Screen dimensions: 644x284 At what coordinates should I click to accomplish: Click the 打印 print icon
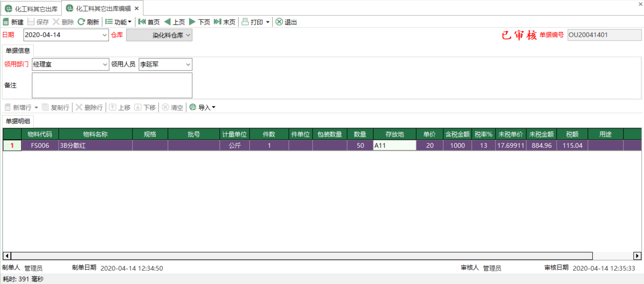(x=245, y=22)
